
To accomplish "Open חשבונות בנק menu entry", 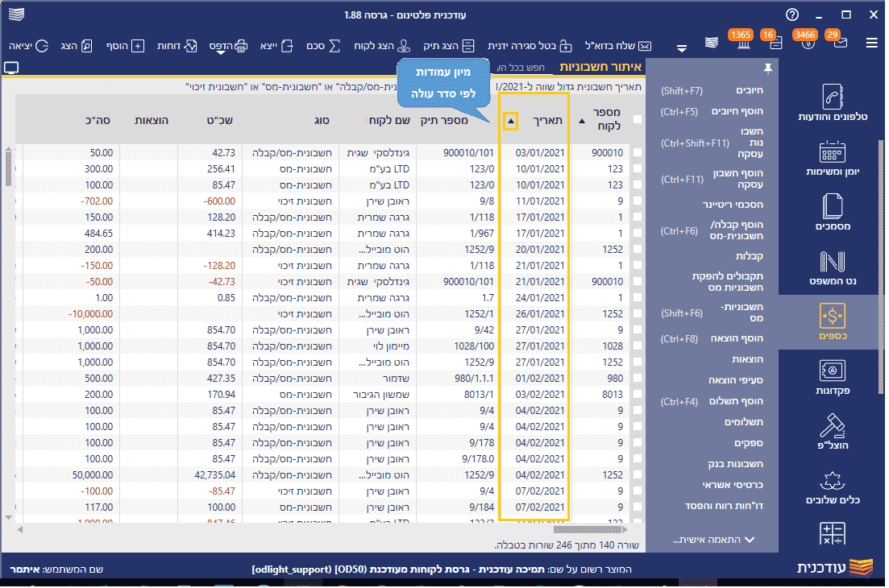I will (x=735, y=464).
